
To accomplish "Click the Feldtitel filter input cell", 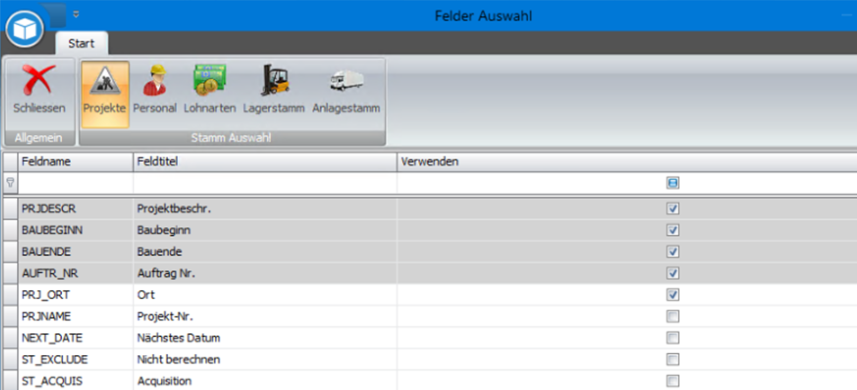I will coord(265,184).
